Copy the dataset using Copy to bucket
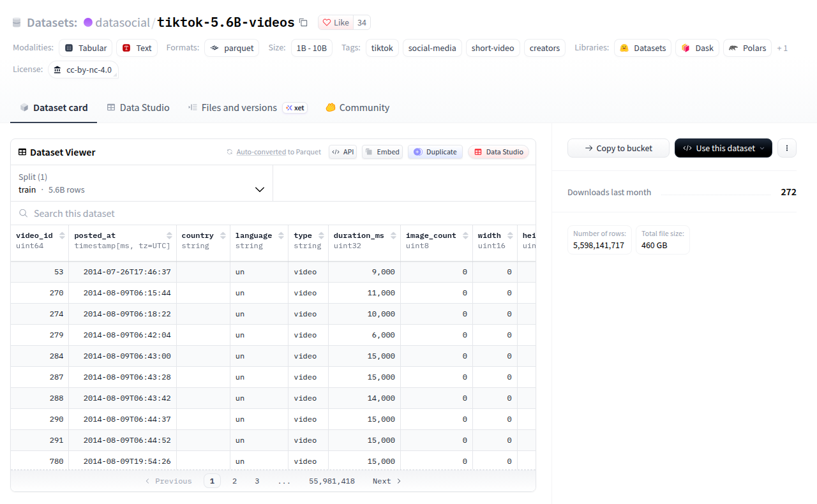Image resolution: width=817 pixels, height=504 pixels. [x=618, y=148]
